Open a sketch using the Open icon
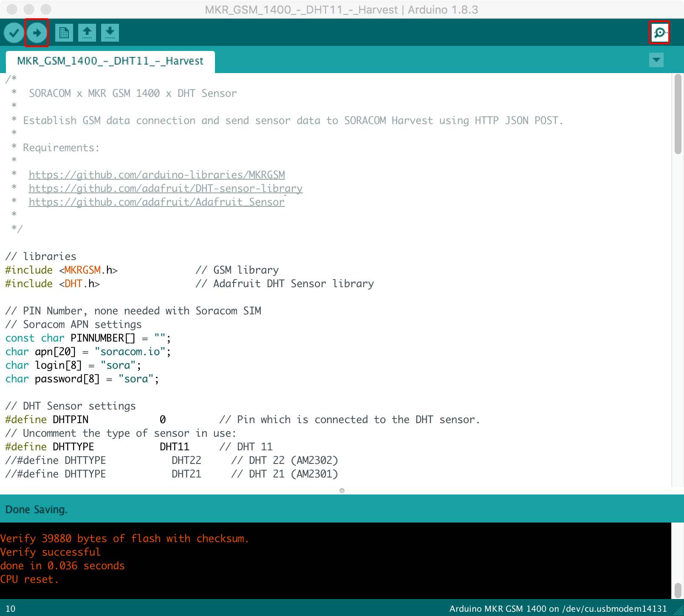 [x=87, y=32]
